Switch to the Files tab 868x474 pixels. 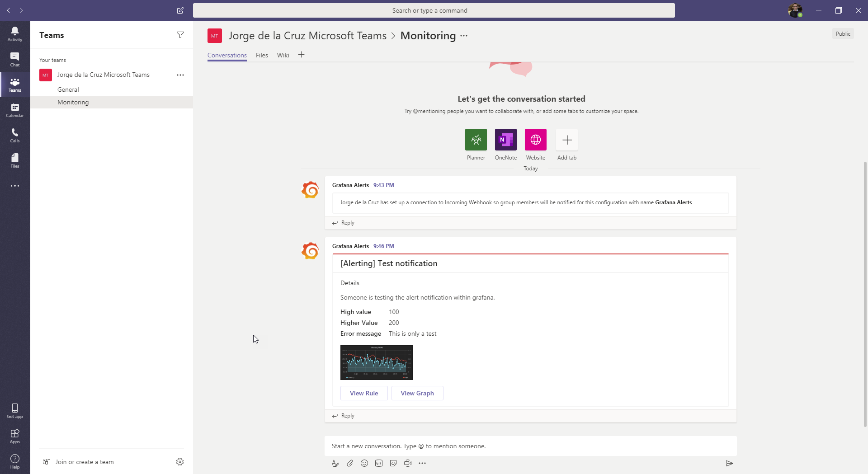262,55
